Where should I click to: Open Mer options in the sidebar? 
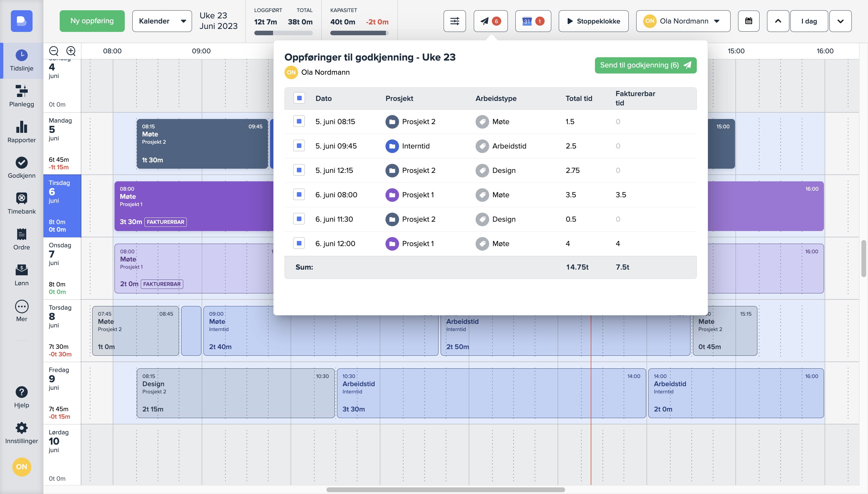click(x=21, y=311)
